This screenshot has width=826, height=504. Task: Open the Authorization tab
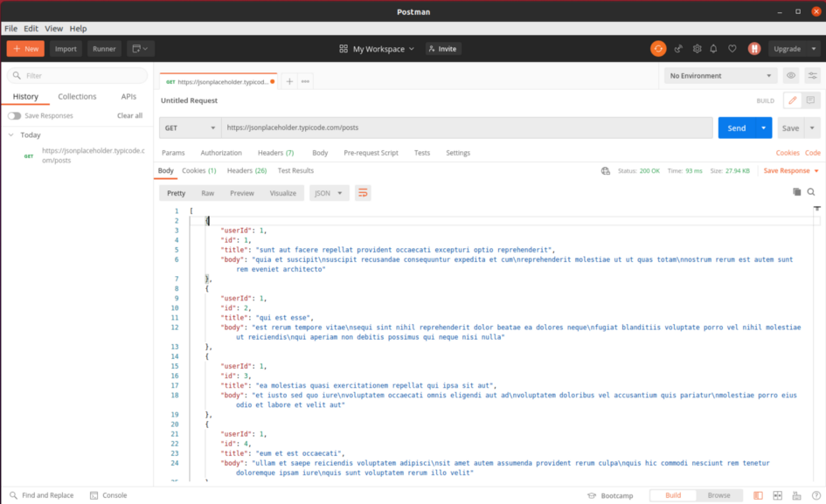click(x=221, y=153)
